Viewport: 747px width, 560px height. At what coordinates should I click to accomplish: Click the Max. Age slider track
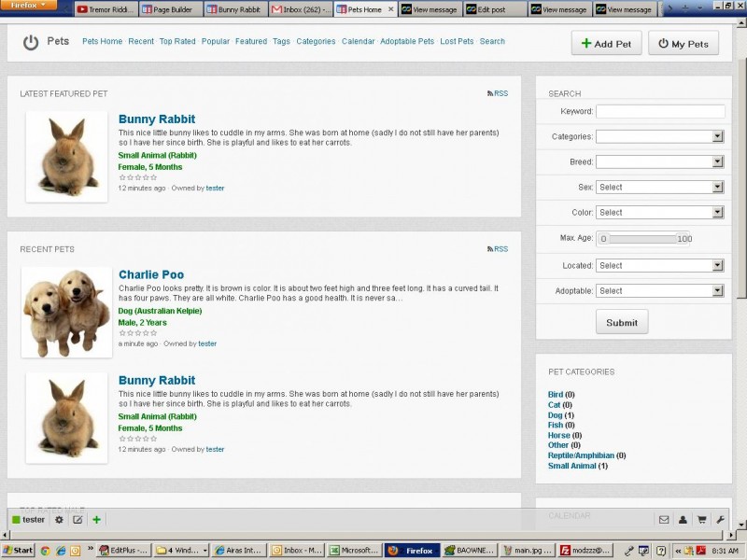click(643, 239)
